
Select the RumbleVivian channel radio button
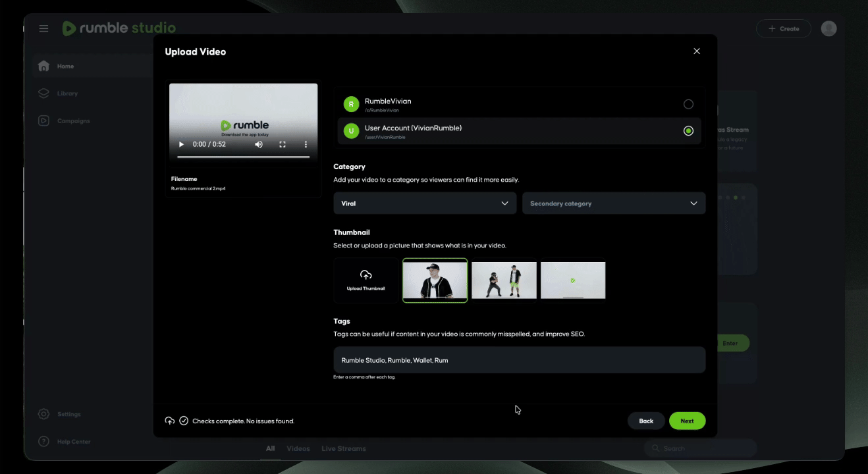click(688, 104)
